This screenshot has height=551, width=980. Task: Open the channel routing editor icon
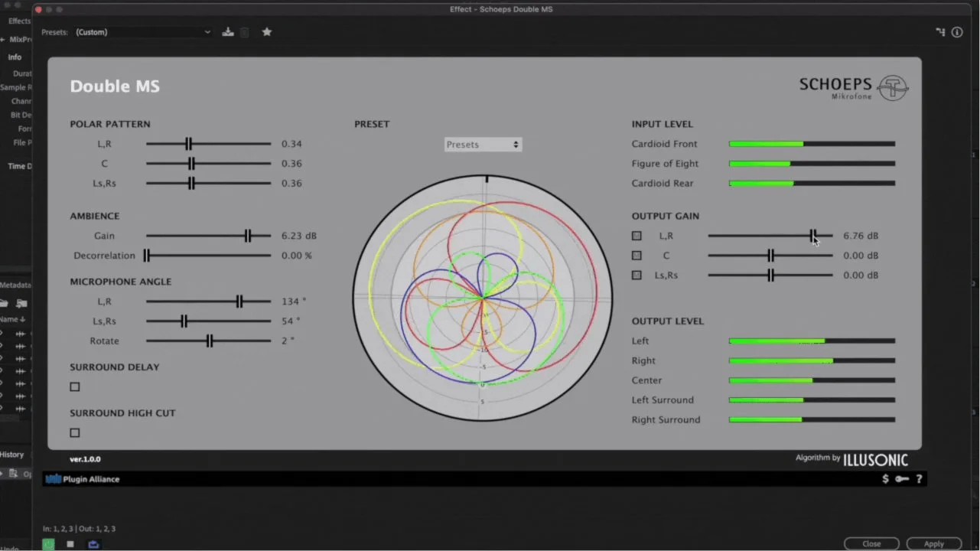click(x=940, y=31)
